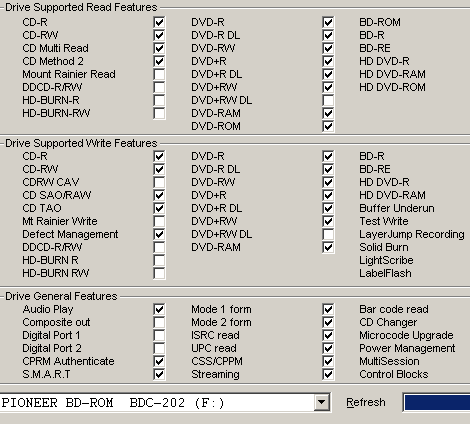Uncheck the Streaming checkbox
The width and height of the screenshot is (470, 424).
pos(328,374)
